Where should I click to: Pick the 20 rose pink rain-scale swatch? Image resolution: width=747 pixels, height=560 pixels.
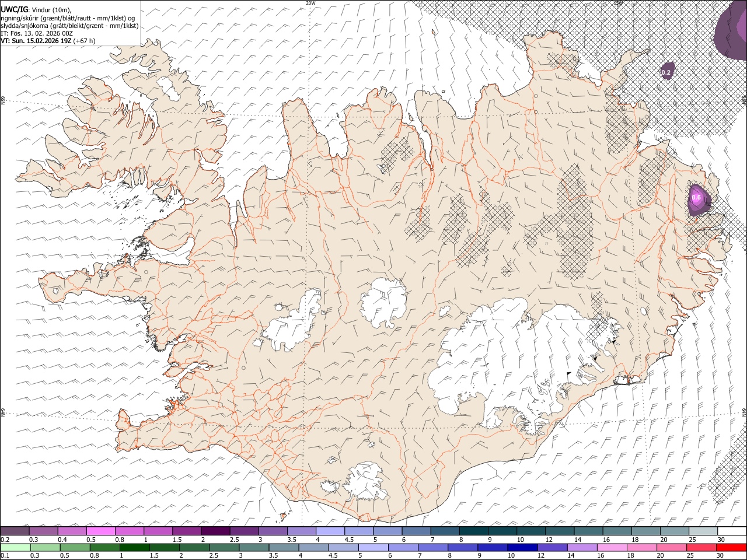coord(672,548)
